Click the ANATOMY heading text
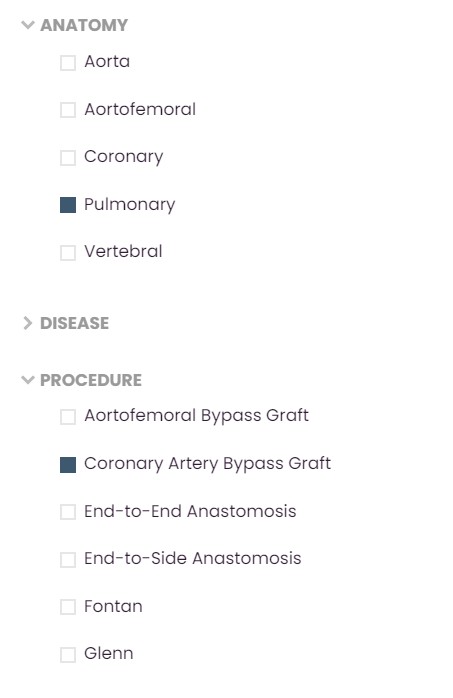The height and width of the screenshot is (698, 453). (x=84, y=25)
